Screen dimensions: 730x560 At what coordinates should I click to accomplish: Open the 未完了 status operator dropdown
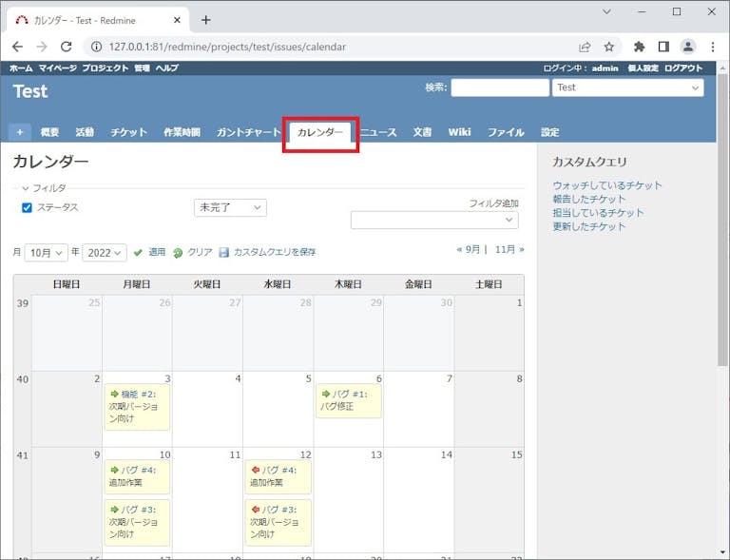230,207
